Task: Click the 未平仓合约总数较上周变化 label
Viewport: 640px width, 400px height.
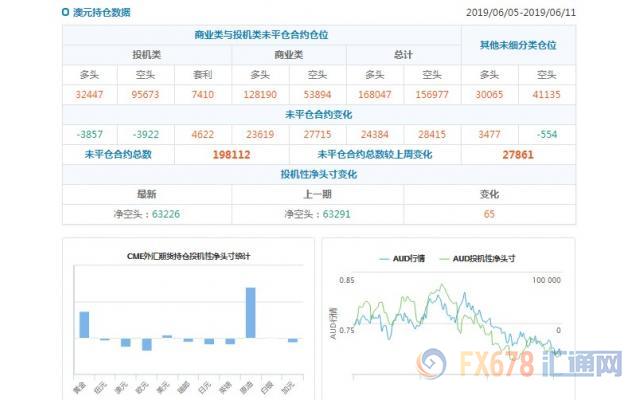Action: (375, 154)
